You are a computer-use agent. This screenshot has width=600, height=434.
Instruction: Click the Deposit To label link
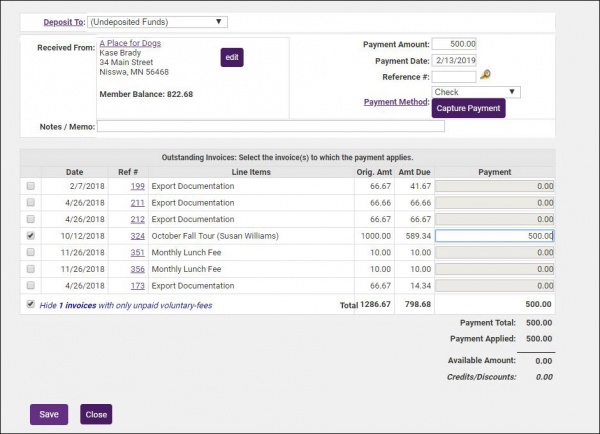(x=63, y=21)
